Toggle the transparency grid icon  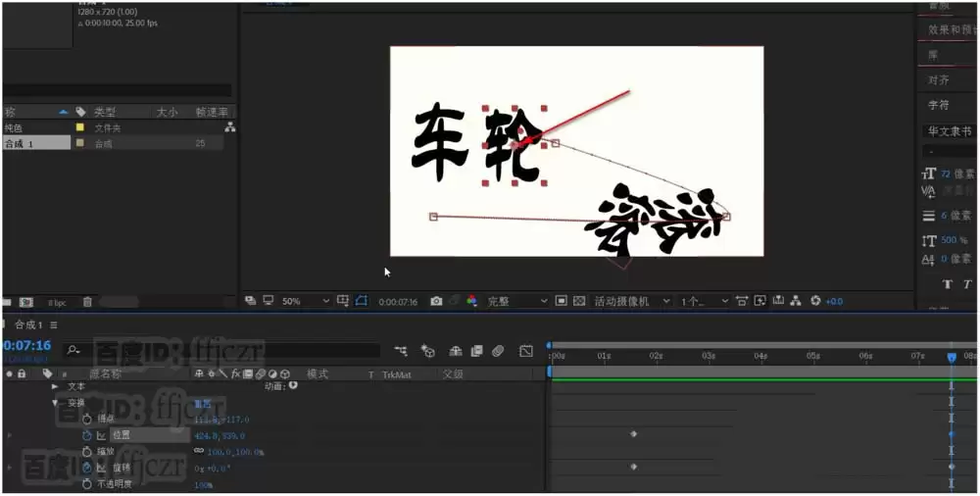click(579, 302)
